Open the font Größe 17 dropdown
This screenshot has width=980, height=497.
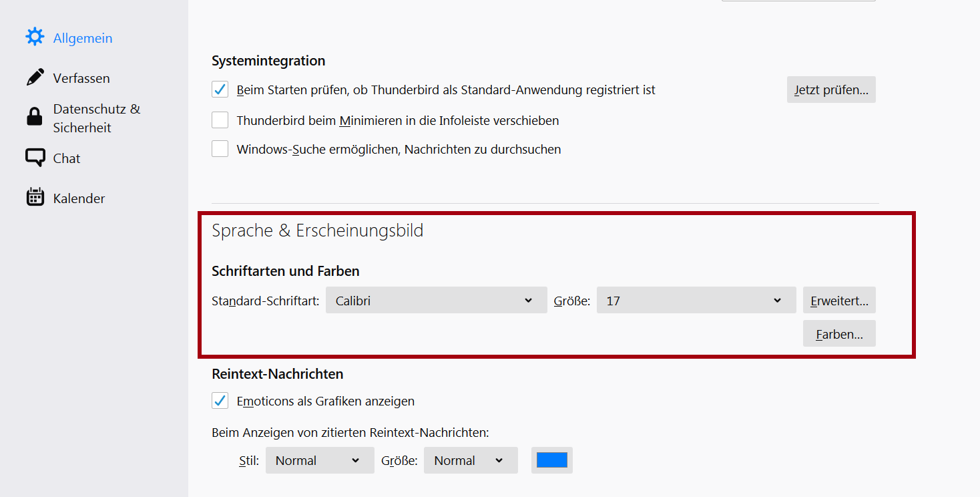(696, 301)
